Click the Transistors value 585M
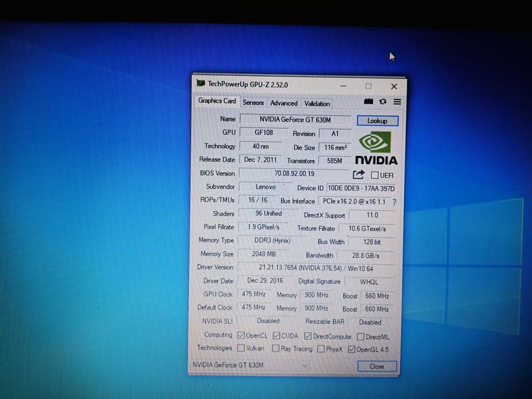 (x=335, y=161)
